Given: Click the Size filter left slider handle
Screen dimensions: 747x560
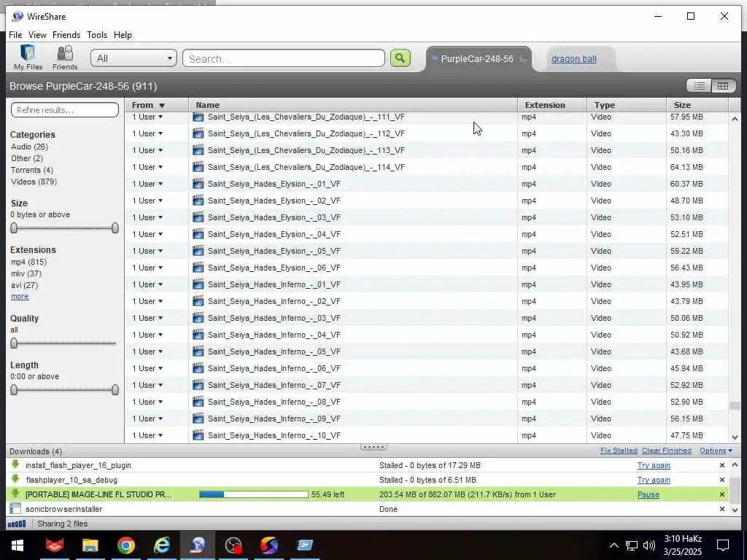Looking at the screenshot, I should 14,228.
